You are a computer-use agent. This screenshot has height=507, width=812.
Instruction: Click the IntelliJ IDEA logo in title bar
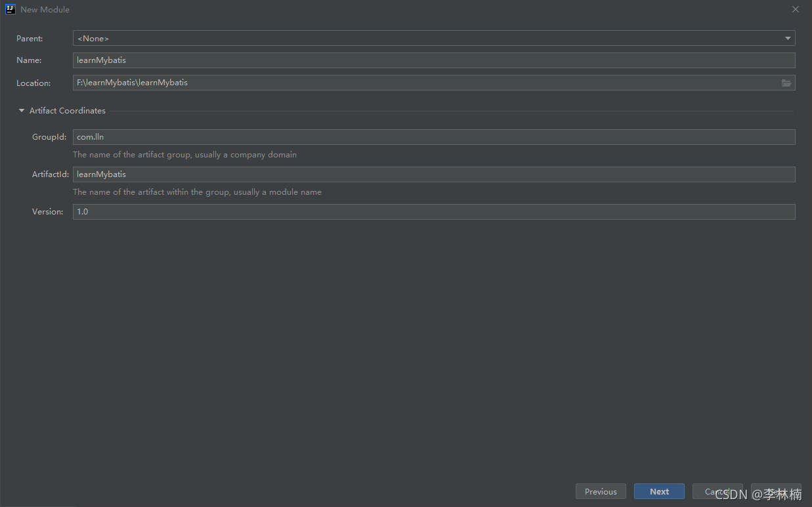[10, 9]
